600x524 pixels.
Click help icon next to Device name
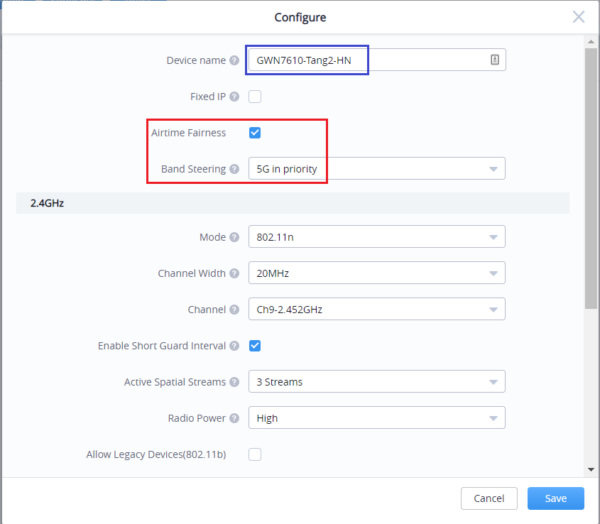(x=234, y=61)
